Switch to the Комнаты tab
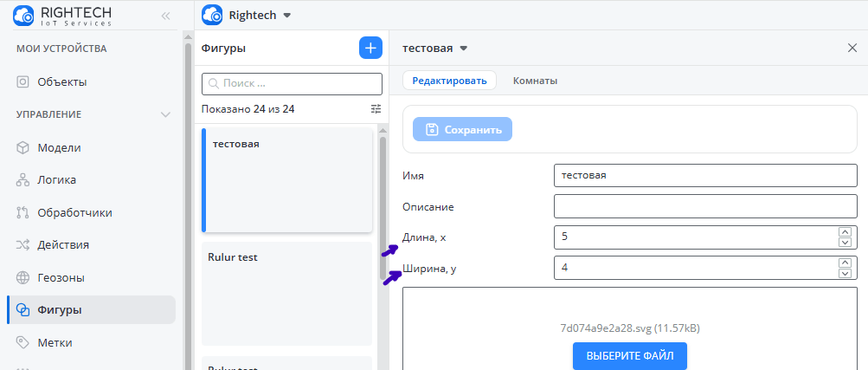This screenshot has width=868, height=370. tap(535, 81)
